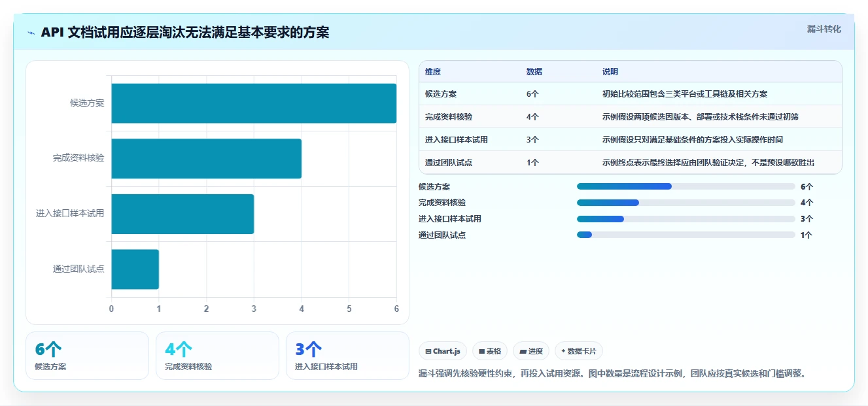Click footnote text starting 漏斗强调先核验
Viewport: 868px width, 406px height.
(613, 374)
